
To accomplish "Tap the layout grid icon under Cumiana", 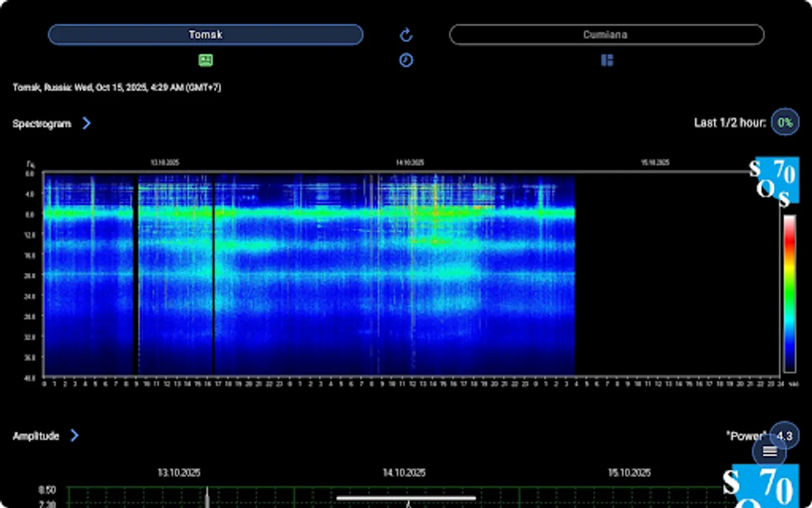I will tap(607, 60).
